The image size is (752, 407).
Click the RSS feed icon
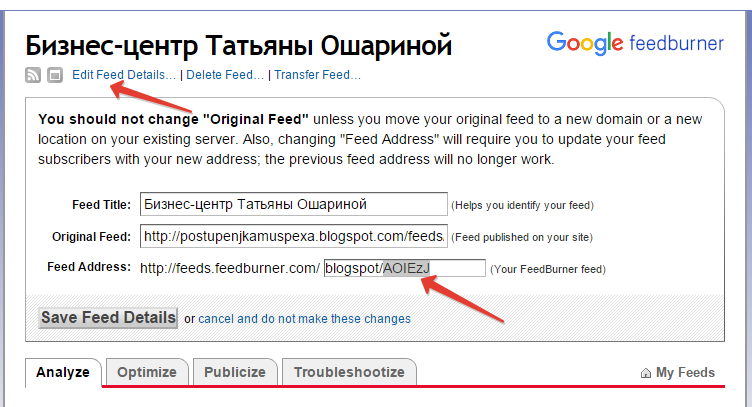pos(33,75)
